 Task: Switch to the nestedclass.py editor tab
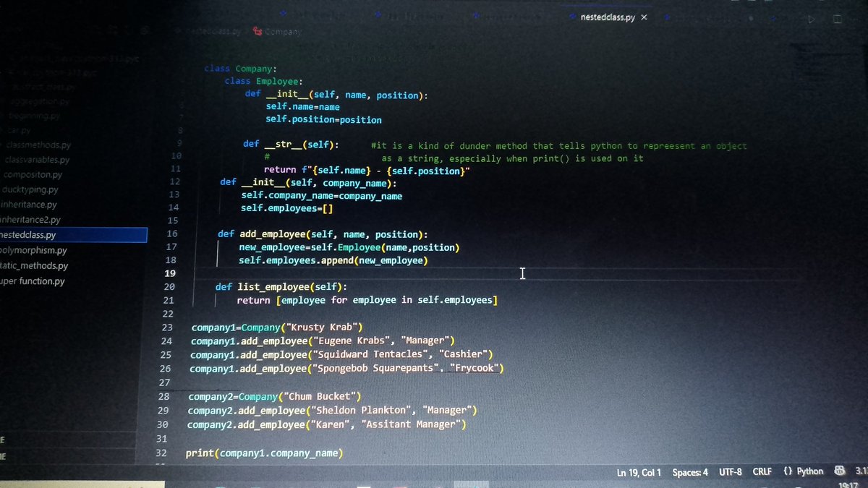click(x=608, y=16)
